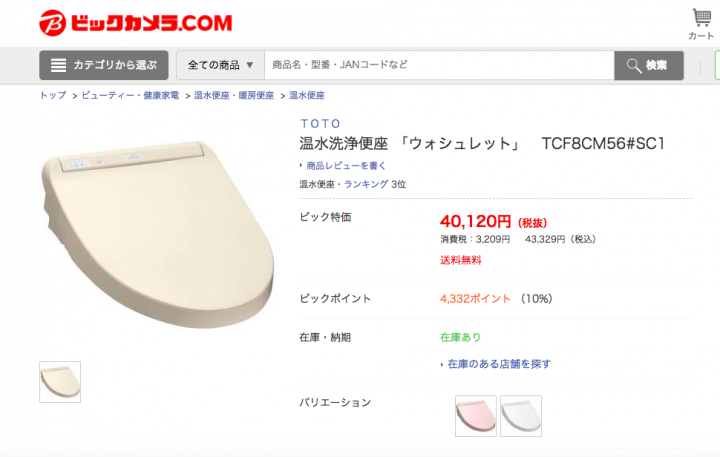The image size is (720, 457).
Task: Click the hamburger category menu icon
Action: (58, 65)
